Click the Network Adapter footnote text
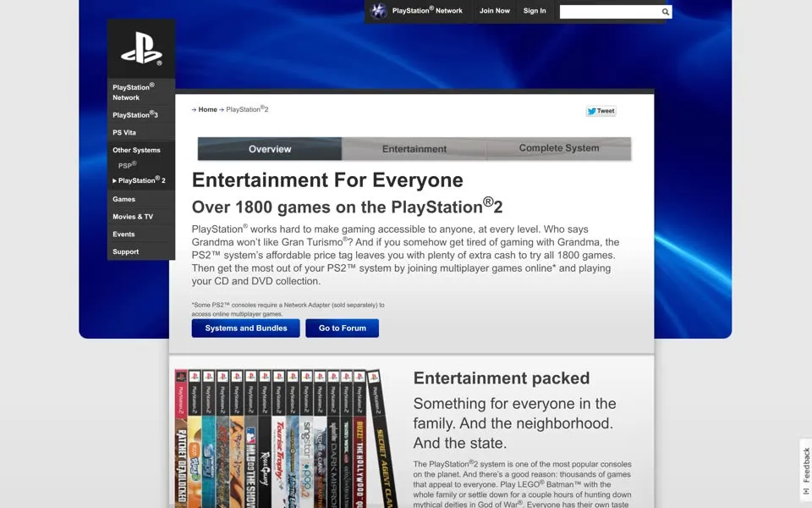 click(288, 310)
